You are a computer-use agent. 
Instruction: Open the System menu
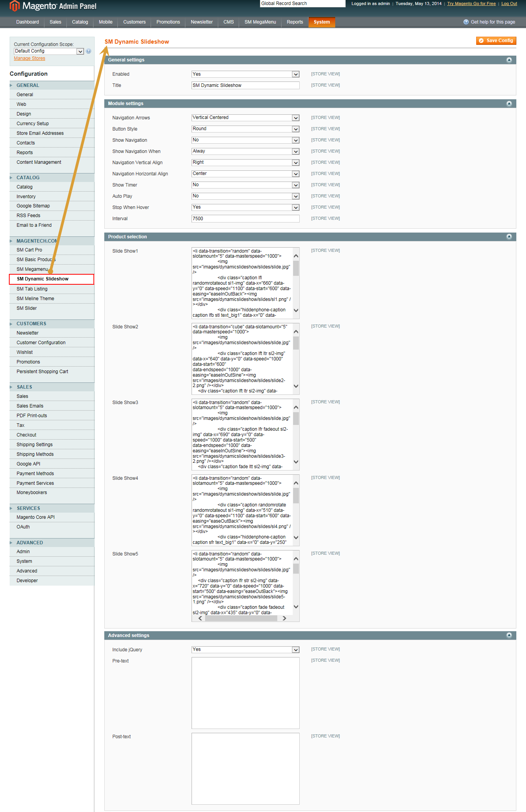(x=322, y=22)
